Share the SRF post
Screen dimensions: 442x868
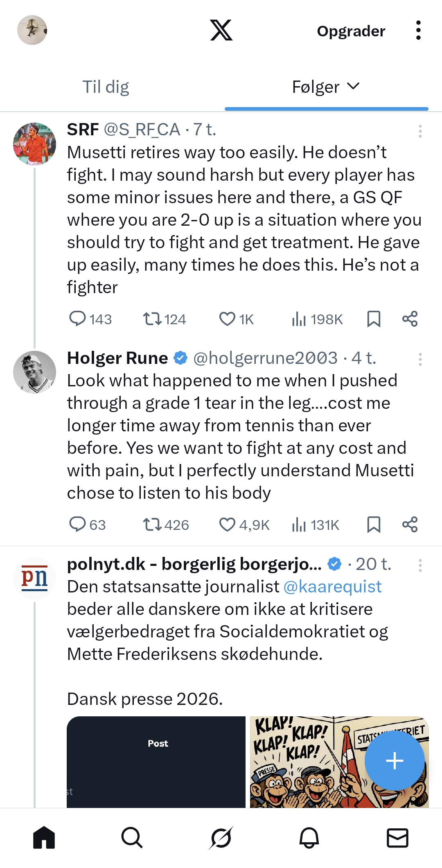tap(410, 319)
